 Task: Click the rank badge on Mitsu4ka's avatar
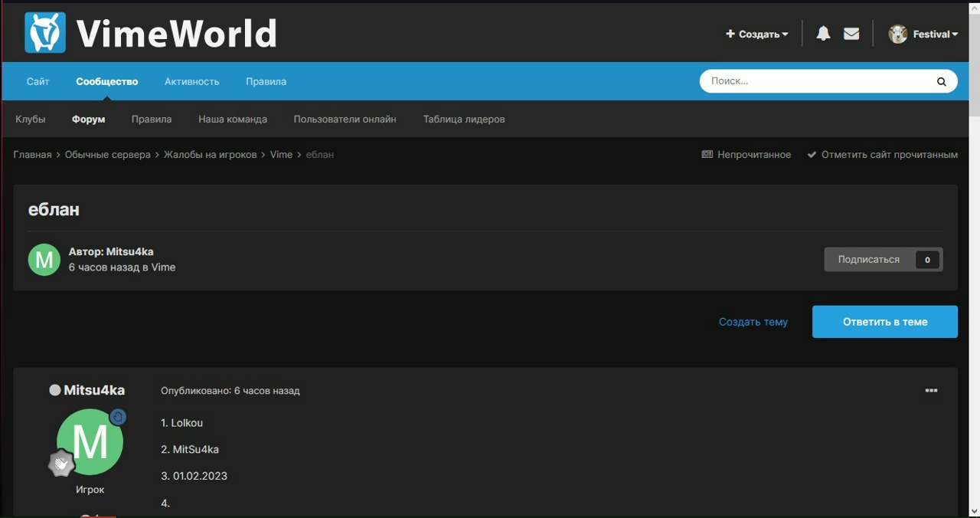(61, 464)
